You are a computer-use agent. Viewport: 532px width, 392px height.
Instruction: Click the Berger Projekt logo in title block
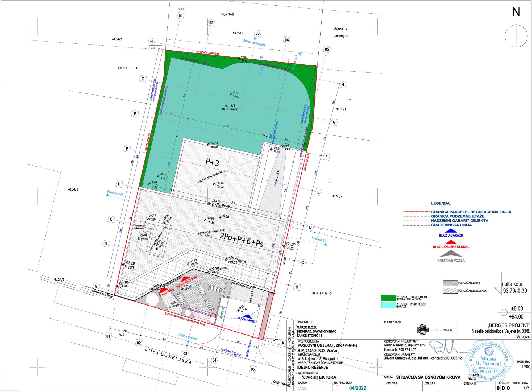point(422,330)
